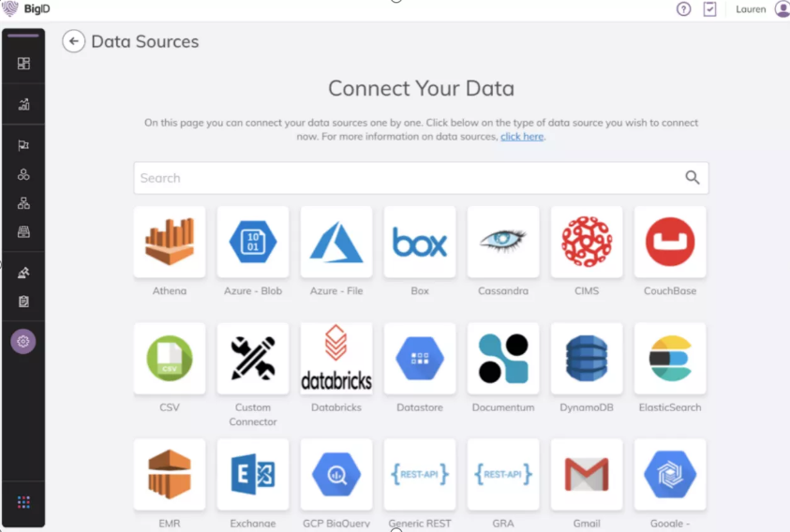Pick the CouchBase connector tile

click(670, 242)
